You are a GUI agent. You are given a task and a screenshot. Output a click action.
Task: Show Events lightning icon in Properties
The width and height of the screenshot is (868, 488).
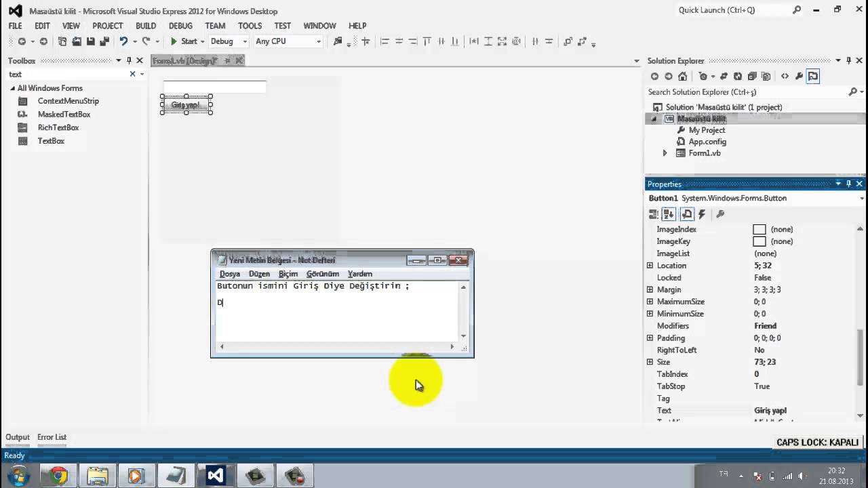tap(702, 214)
